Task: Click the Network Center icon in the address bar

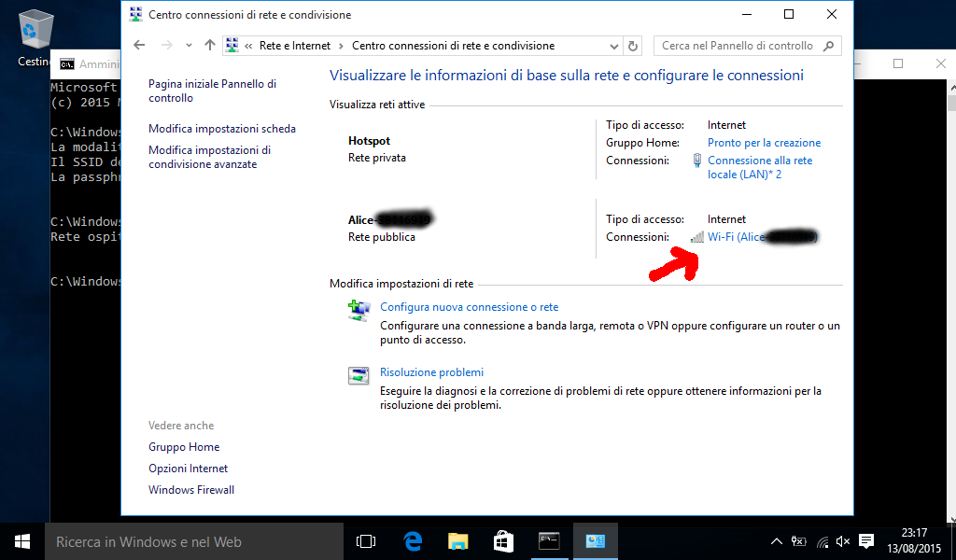Action: (231, 45)
